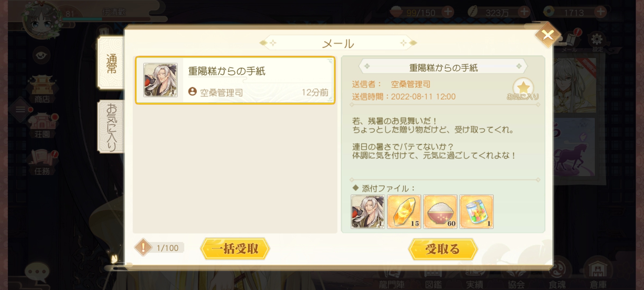The height and width of the screenshot is (290, 644).
Task: Click the 受取る button
Action: click(x=443, y=249)
